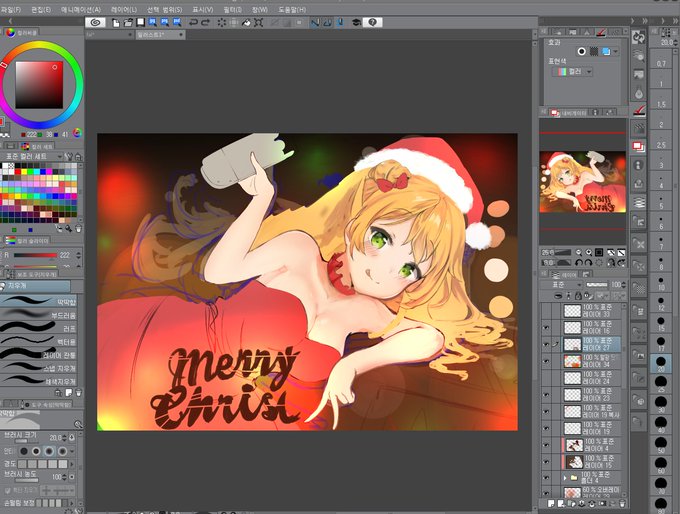Open 편집(E) menu

41,10
